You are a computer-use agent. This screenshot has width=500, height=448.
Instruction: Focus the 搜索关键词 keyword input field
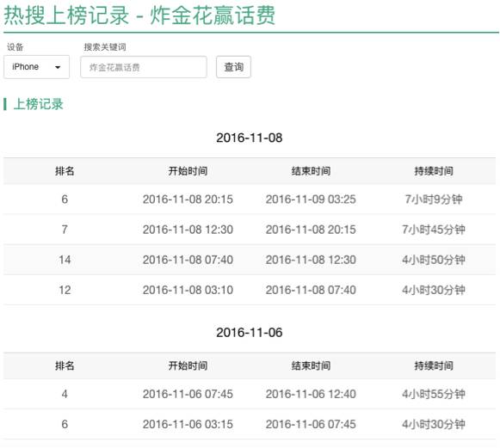tap(144, 67)
